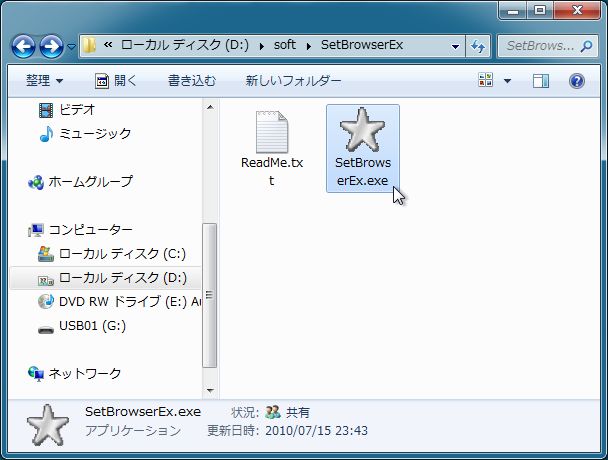Viewport: 608px width, 460px height.
Task: Click the ReadMe.txt file name label
Action: [272, 171]
